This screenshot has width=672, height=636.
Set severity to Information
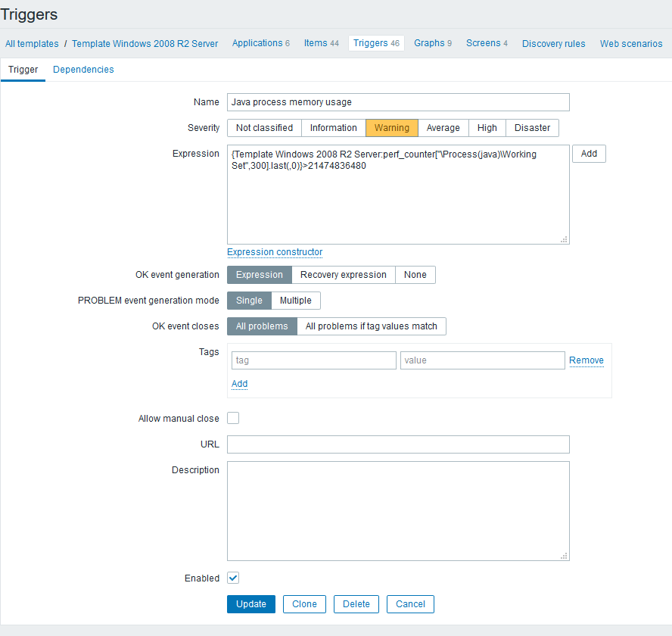click(x=334, y=128)
